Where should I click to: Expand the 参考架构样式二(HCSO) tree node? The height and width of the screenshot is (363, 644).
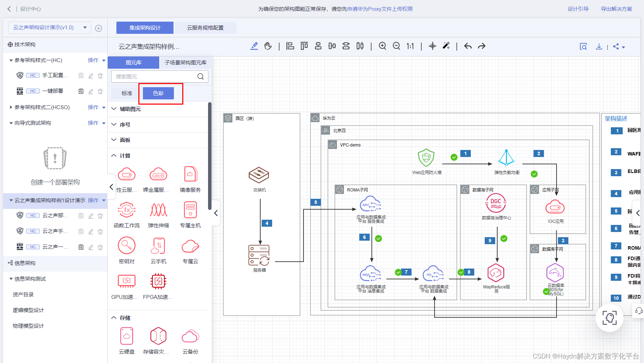(11, 107)
